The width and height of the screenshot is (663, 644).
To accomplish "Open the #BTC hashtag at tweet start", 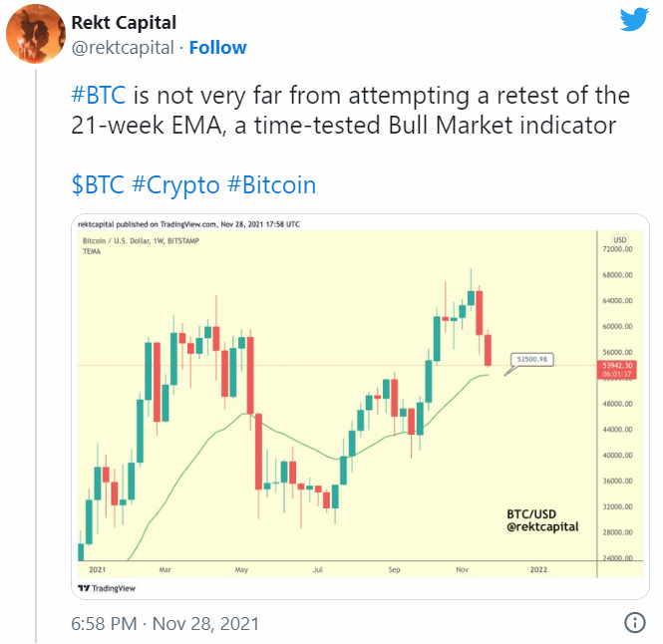I will (x=99, y=96).
